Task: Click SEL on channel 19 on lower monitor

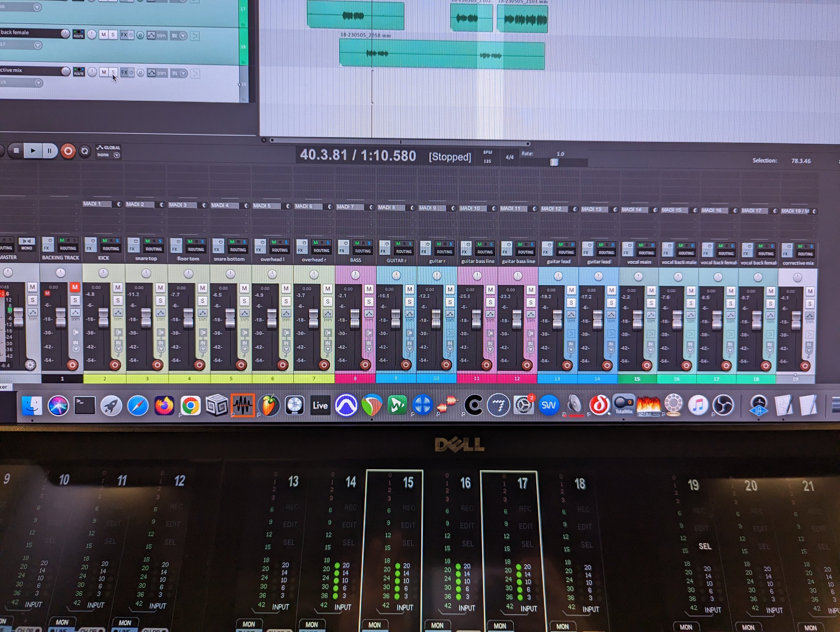Action: click(x=705, y=546)
